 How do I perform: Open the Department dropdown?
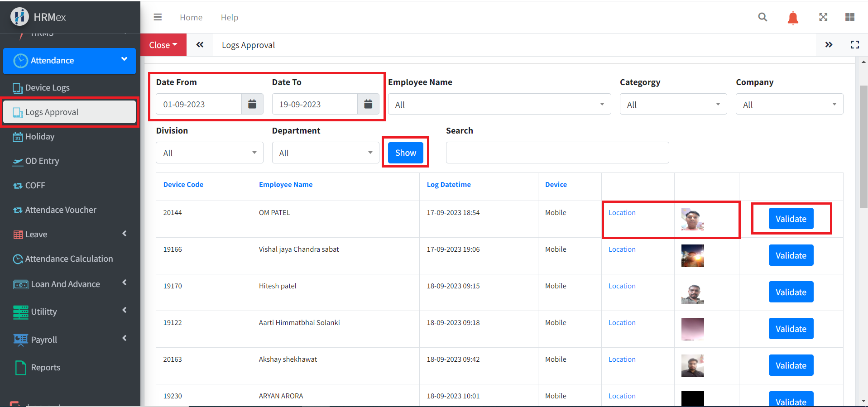pos(325,153)
